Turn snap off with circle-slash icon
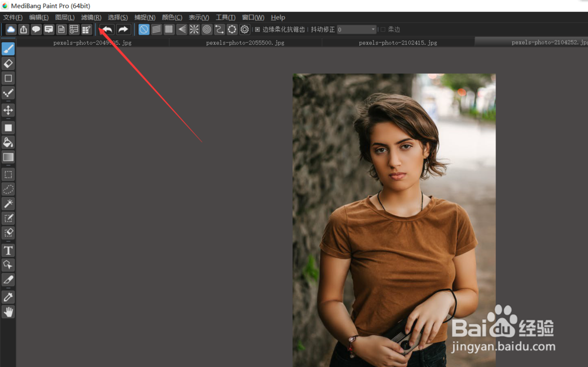This screenshot has height=367, width=588. click(144, 29)
